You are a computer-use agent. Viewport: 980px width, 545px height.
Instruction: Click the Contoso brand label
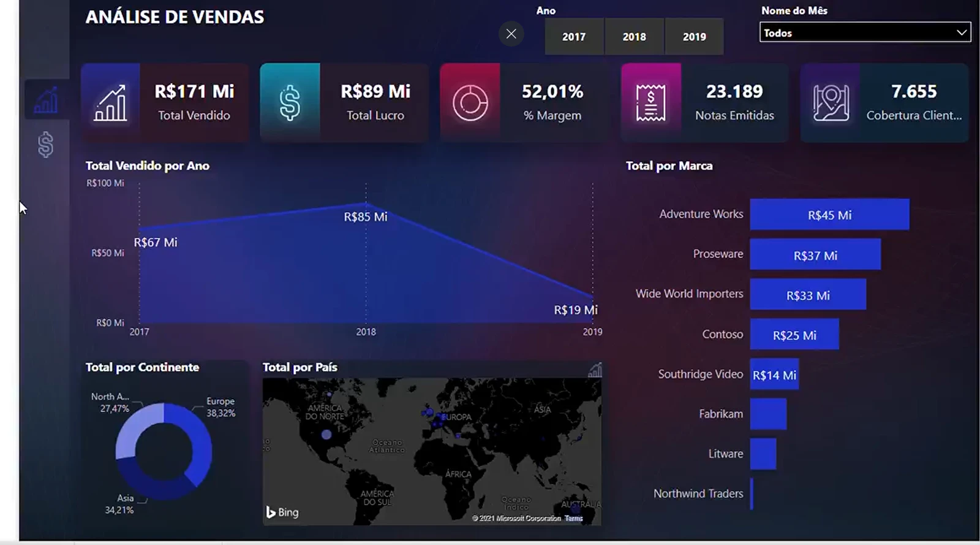tap(723, 334)
